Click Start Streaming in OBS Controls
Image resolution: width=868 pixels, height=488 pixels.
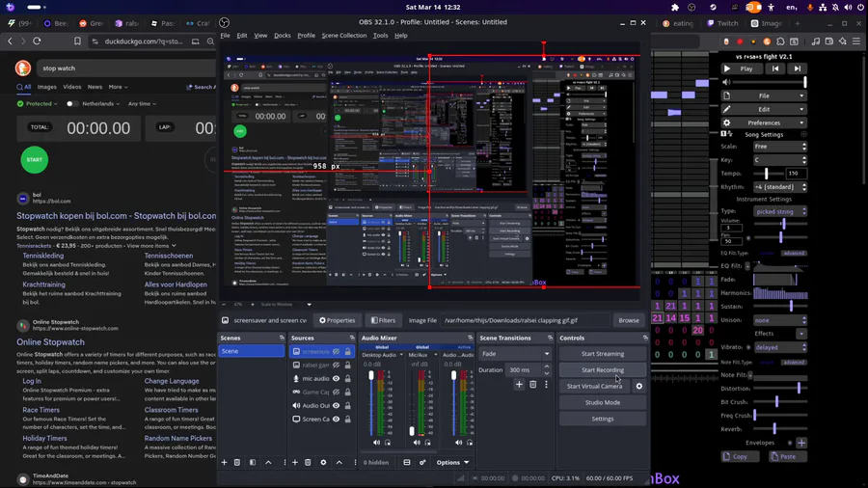[602, 354]
